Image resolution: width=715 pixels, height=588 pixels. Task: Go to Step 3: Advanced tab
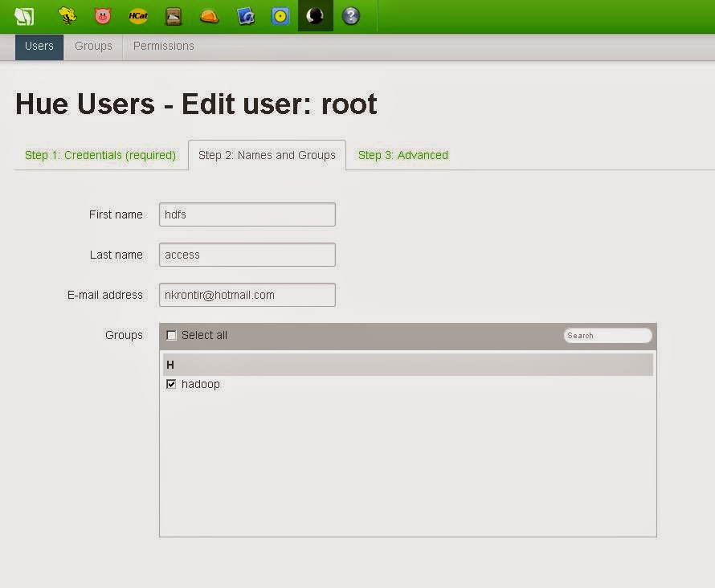click(x=403, y=155)
